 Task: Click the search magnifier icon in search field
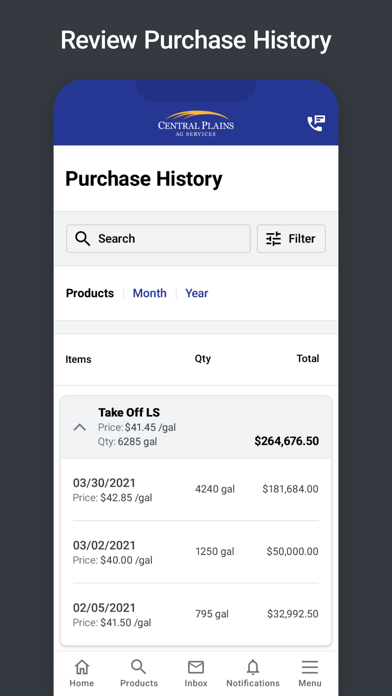[x=83, y=238]
